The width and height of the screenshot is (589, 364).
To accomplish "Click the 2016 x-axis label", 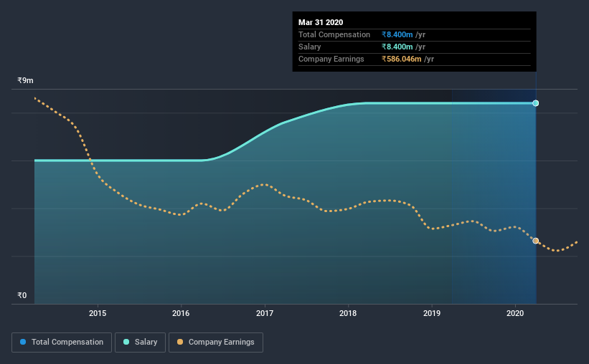I will 181,313.
